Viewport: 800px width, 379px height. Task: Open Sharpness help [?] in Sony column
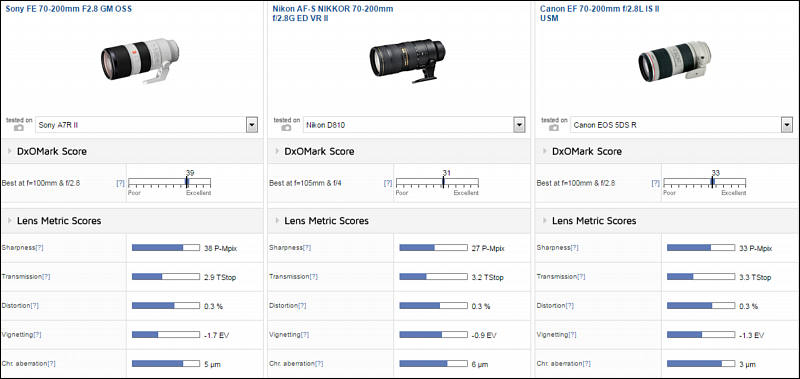(39, 247)
